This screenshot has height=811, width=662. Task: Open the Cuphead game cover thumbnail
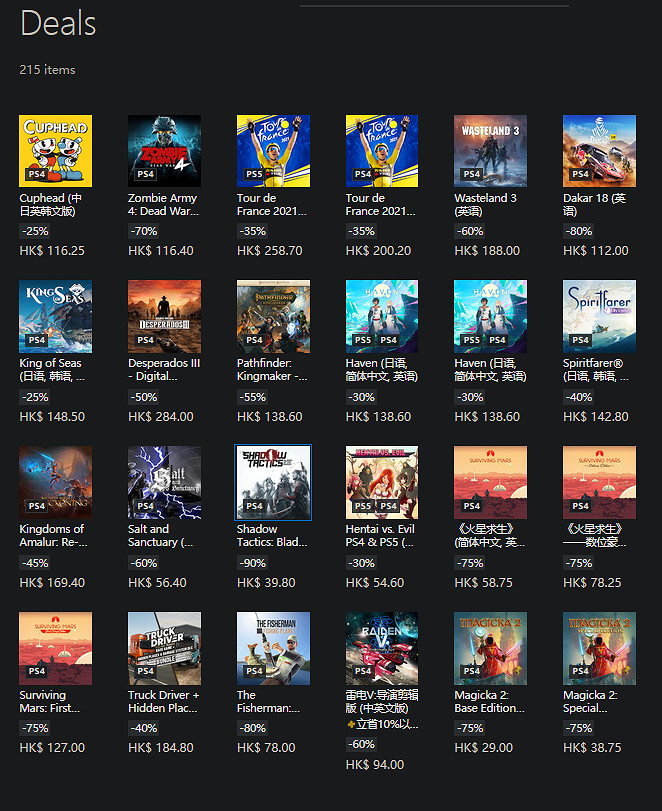56,151
